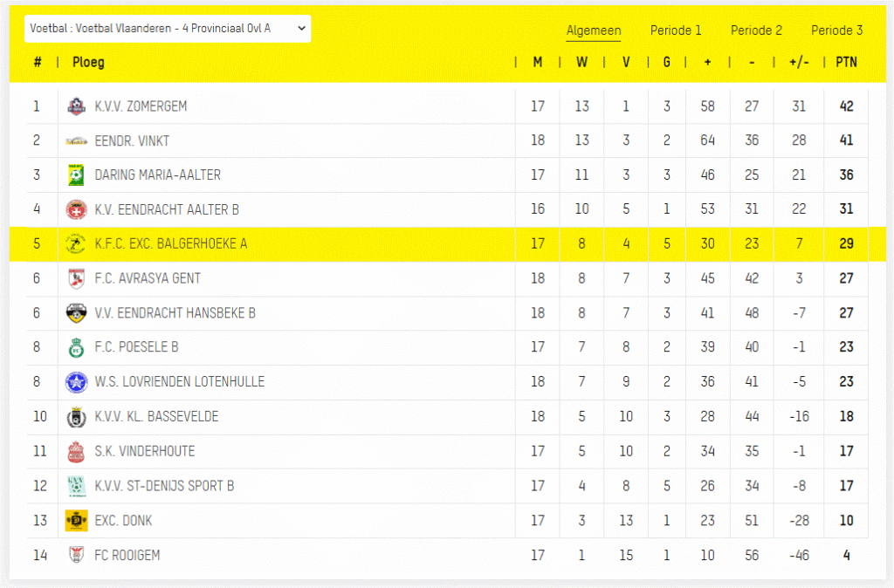Click the PTN column header
The width and height of the screenshot is (894, 588).
click(x=846, y=62)
